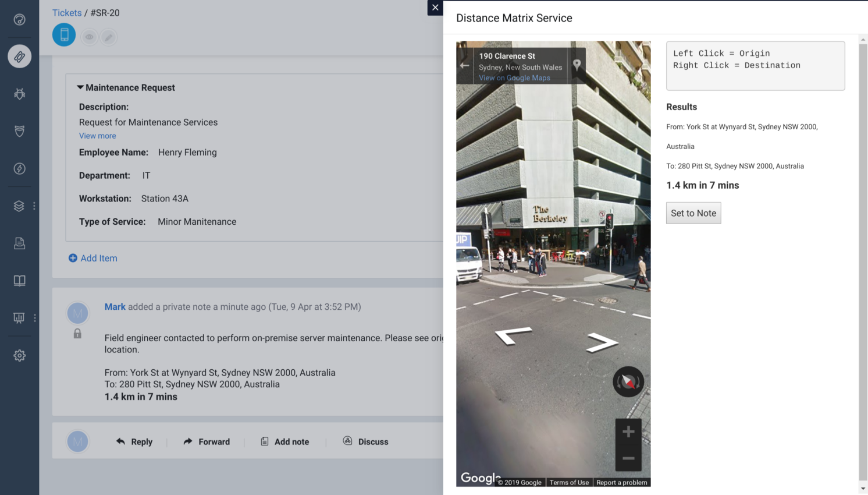Select Add note in the reply bar
868x495 pixels.
pos(284,441)
